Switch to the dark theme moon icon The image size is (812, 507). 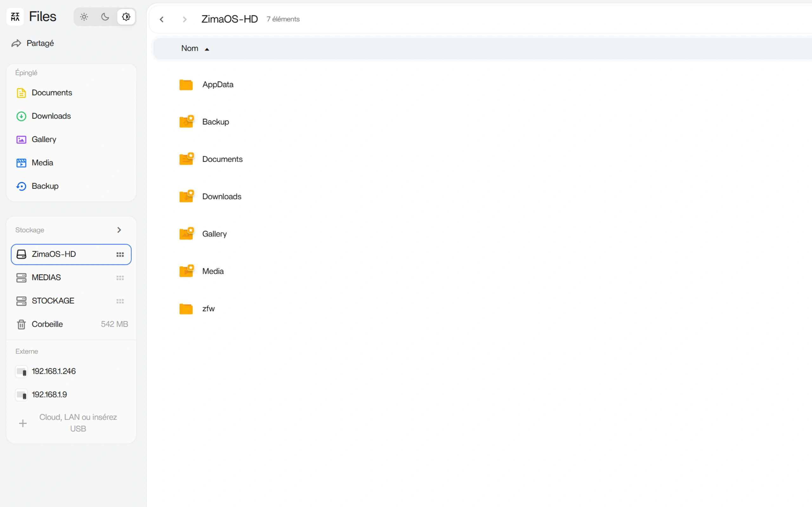tap(105, 17)
